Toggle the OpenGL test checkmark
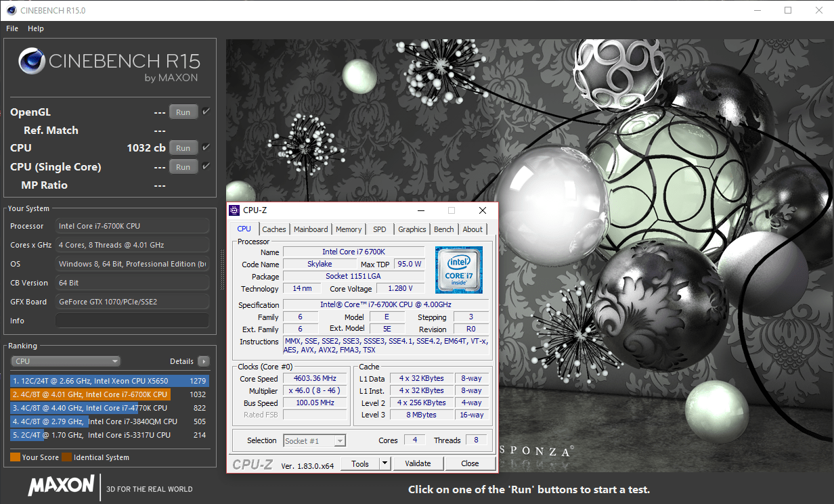Screen dimensions: 834x504 pos(206,112)
